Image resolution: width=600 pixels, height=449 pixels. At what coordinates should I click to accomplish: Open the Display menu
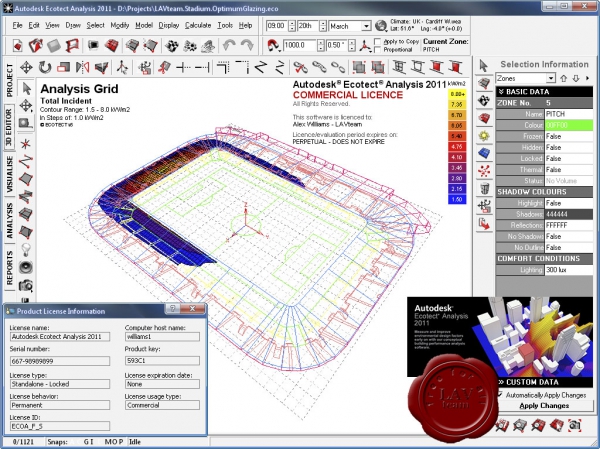tap(169, 25)
